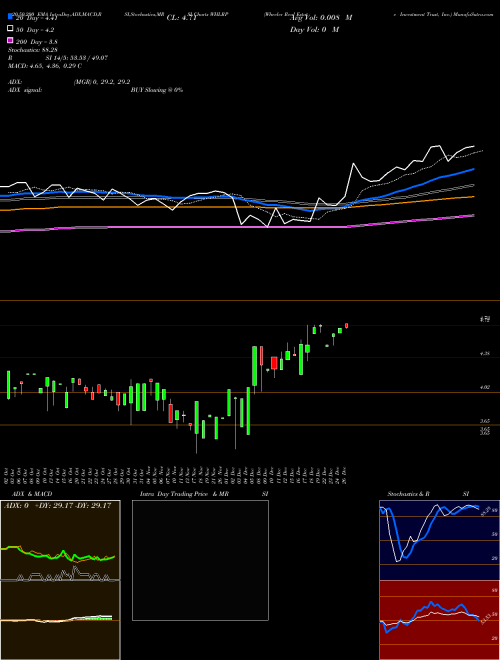The height and width of the screenshot is (660, 500).
Task: Click the 4.02 price axis label
Action: click(x=484, y=387)
